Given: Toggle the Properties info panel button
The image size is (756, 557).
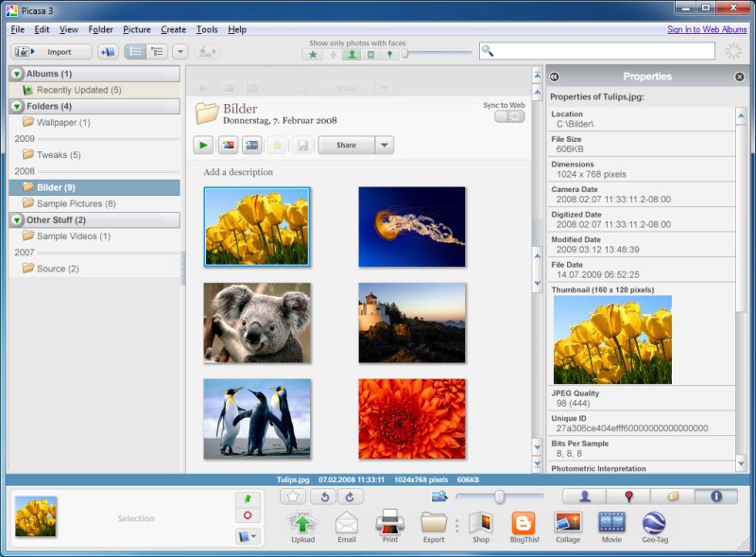Looking at the screenshot, I should 716,496.
